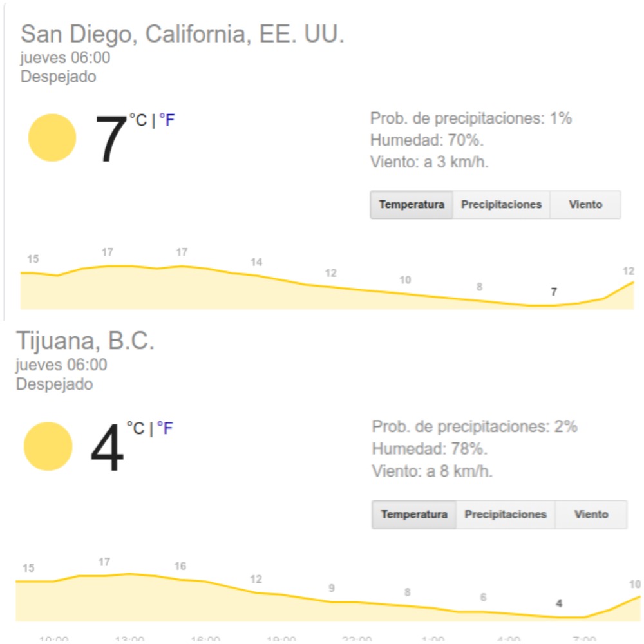
Task: Show Tijuana Viento chart tab
Action: coord(591,515)
